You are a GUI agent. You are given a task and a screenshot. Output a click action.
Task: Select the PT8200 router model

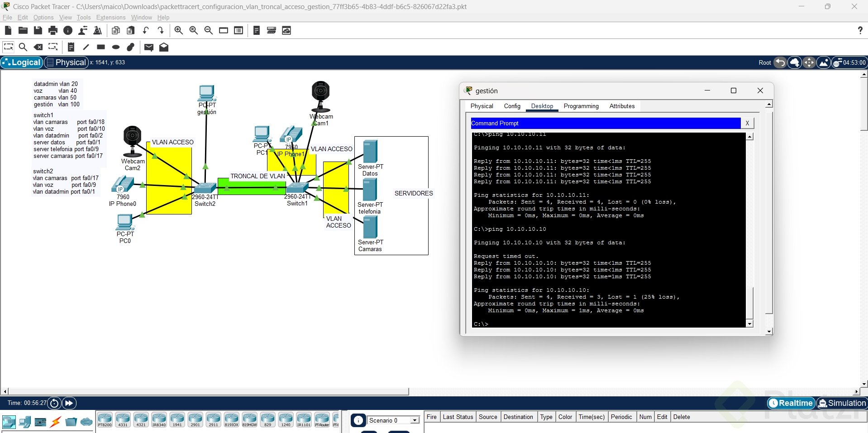click(x=105, y=419)
